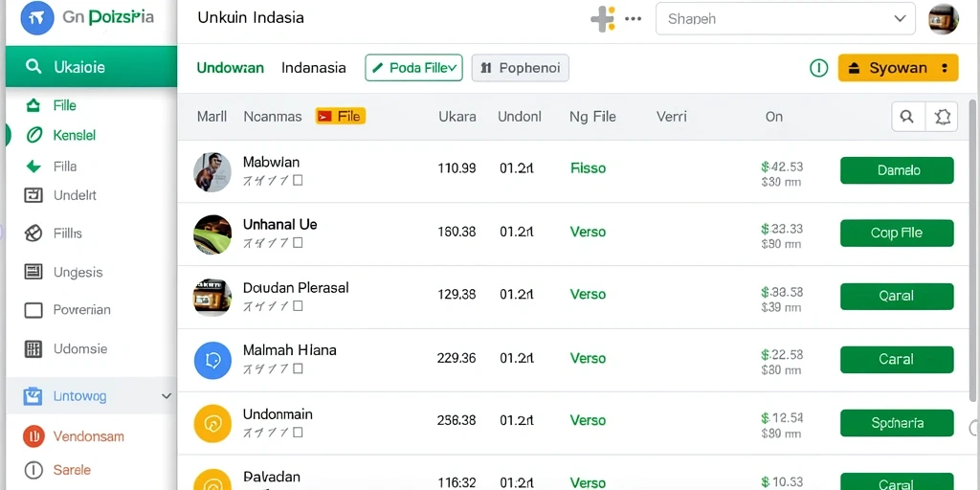This screenshot has width=980, height=490.
Task: Click the yellow Syowan button
Action: (x=898, y=68)
